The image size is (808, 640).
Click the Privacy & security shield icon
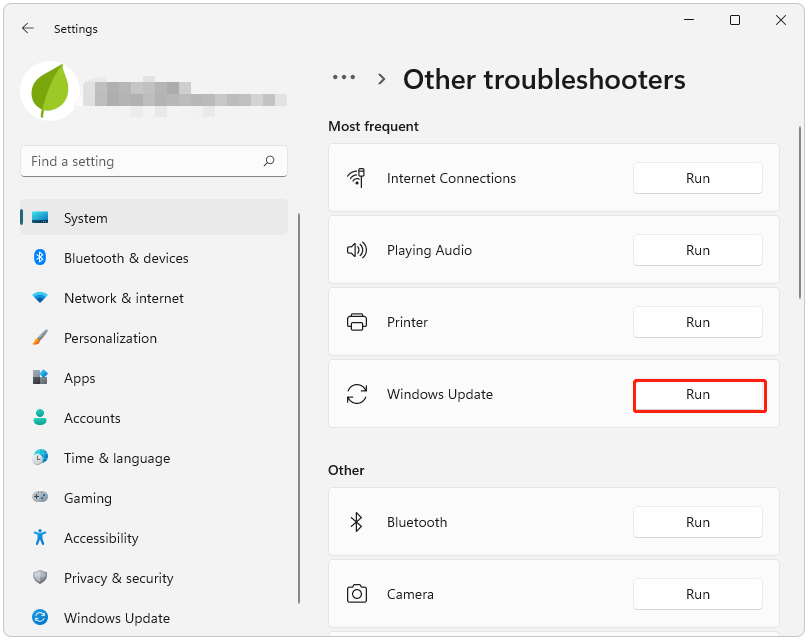coord(40,577)
